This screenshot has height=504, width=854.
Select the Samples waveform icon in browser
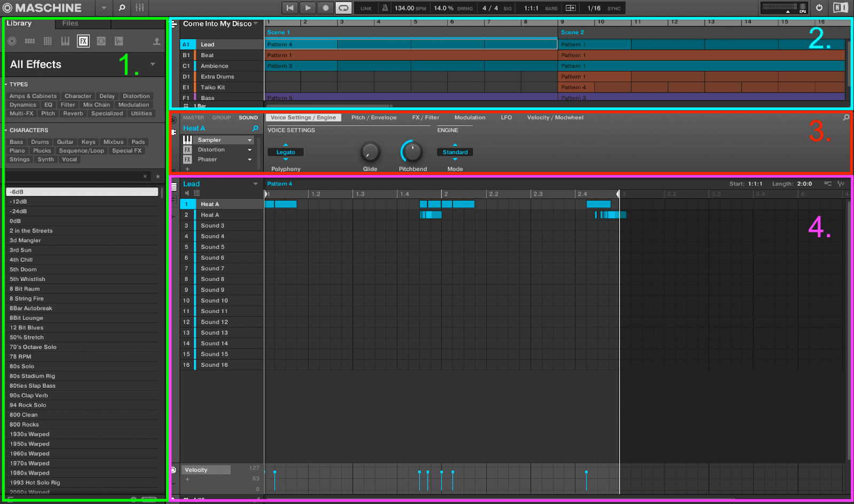[x=118, y=41]
